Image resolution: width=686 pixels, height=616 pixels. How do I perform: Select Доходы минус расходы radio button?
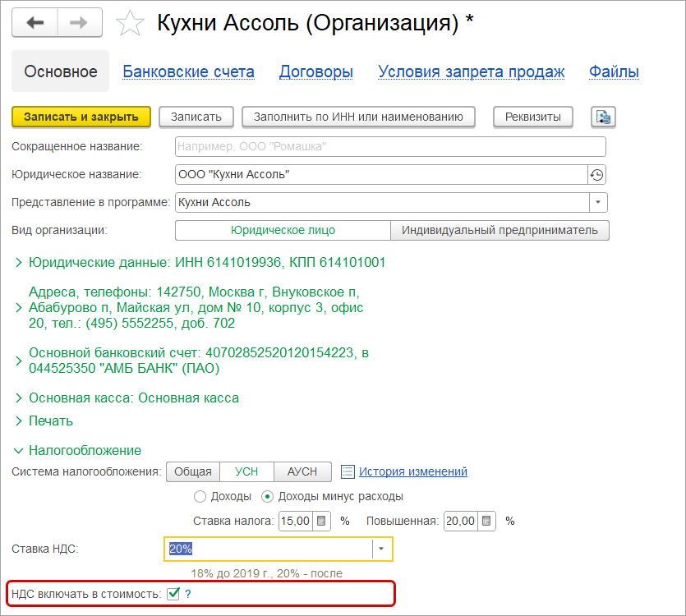267,497
